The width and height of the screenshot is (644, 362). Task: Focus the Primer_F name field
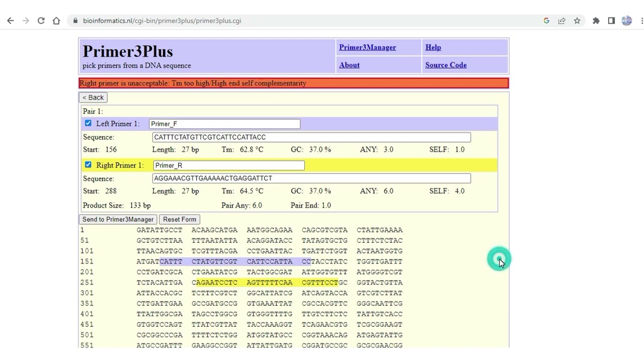[224, 124]
